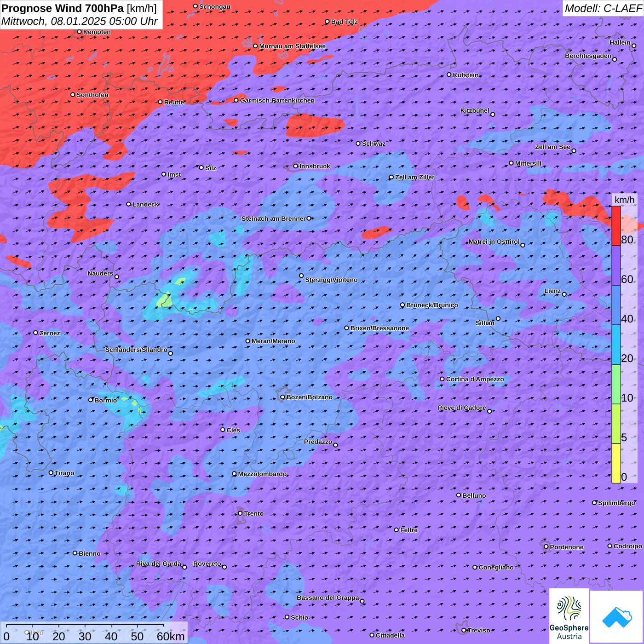Click the 'Sillian' label
The height and width of the screenshot is (644, 644).
[485, 323]
